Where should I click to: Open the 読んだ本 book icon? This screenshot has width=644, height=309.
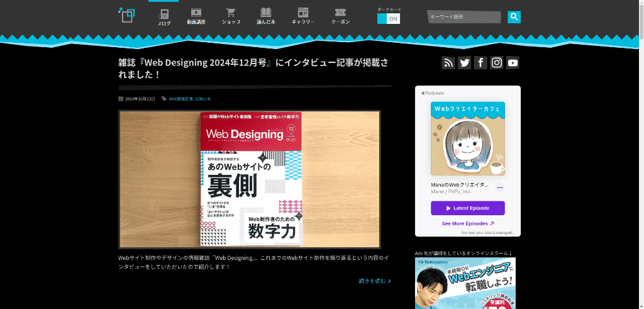tap(266, 16)
